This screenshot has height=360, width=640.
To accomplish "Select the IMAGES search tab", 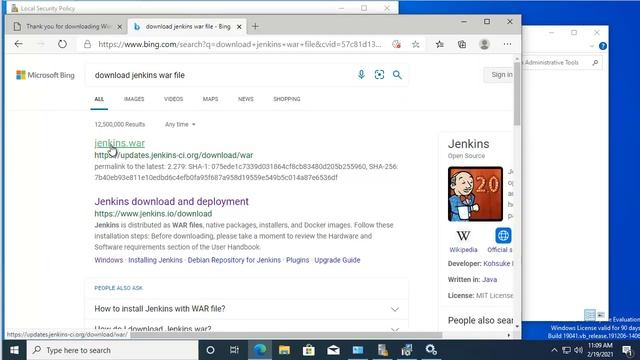I will click(134, 99).
